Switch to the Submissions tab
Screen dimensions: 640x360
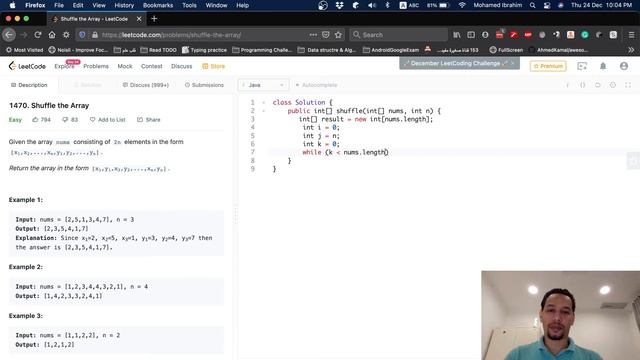tap(204, 85)
